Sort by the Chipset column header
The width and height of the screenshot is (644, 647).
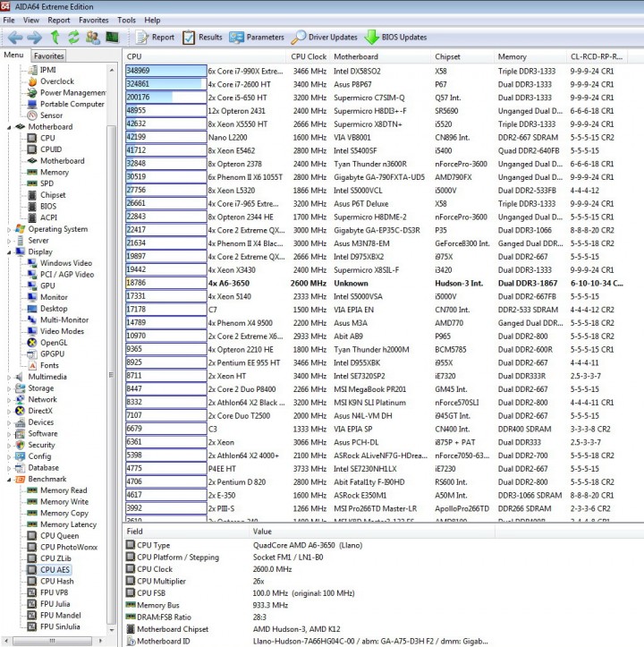tap(462, 56)
